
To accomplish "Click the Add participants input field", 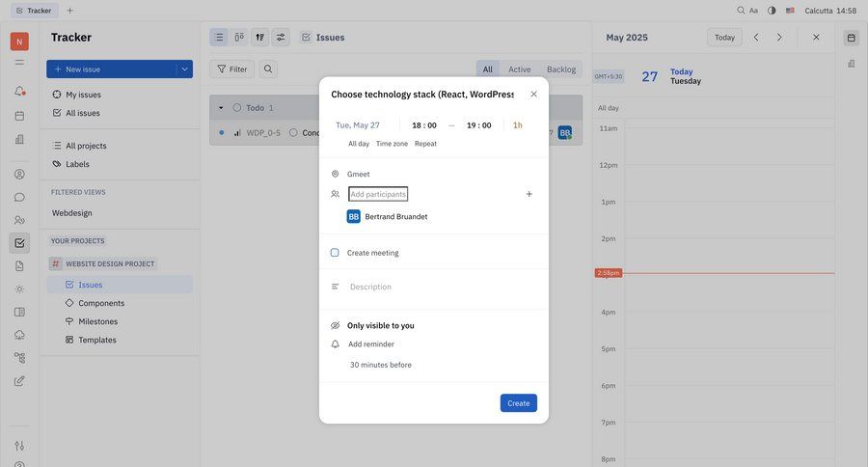I will tap(378, 194).
